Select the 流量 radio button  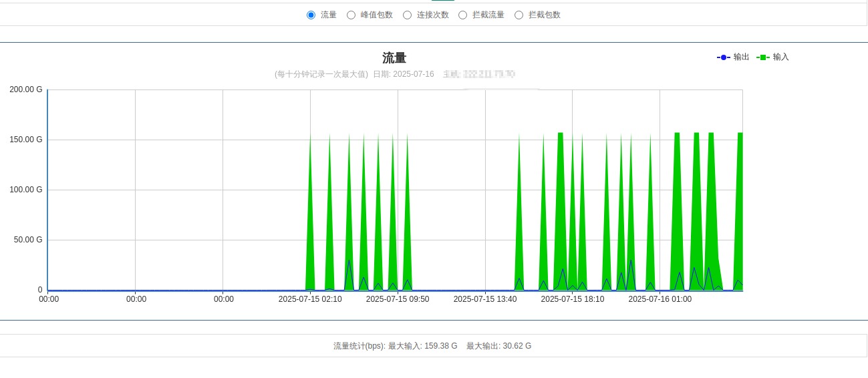click(x=311, y=15)
